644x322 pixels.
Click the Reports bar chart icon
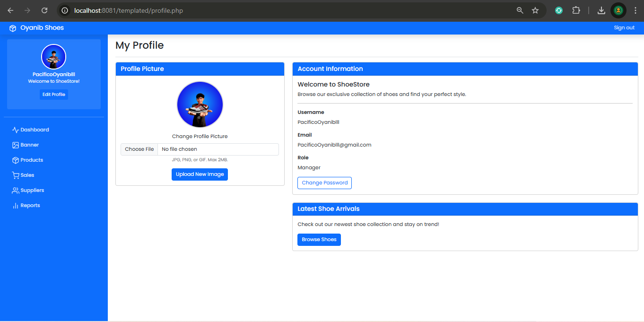[16, 206]
